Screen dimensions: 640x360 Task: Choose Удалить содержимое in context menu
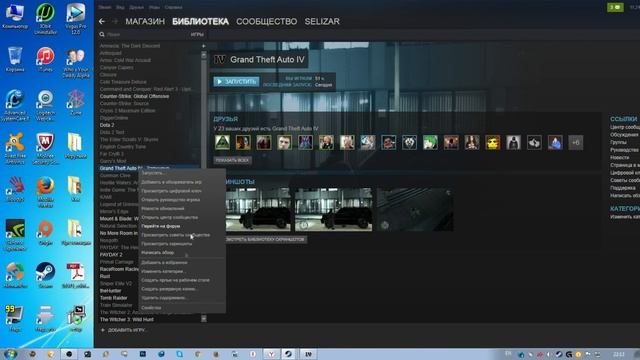coord(182,298)
